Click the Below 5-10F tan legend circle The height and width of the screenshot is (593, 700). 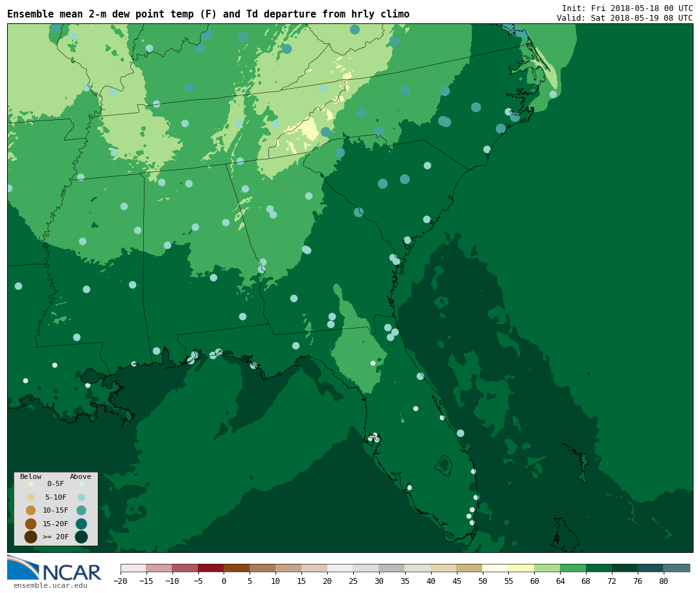[31, 497]
